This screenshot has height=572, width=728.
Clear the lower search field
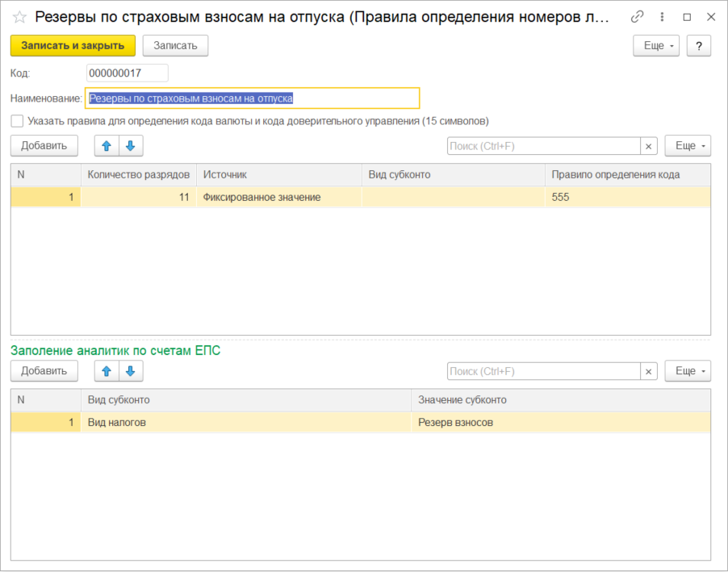pyautogui.click(x=649, y=371)
